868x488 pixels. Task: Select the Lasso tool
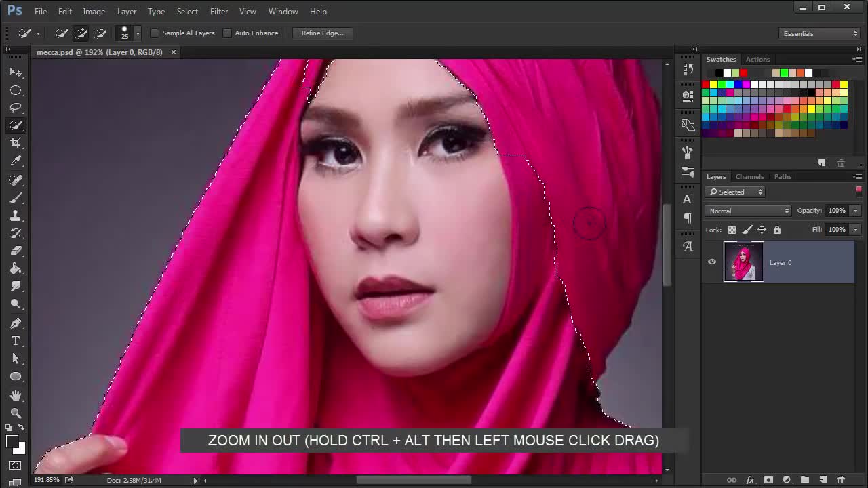[16, 108]
